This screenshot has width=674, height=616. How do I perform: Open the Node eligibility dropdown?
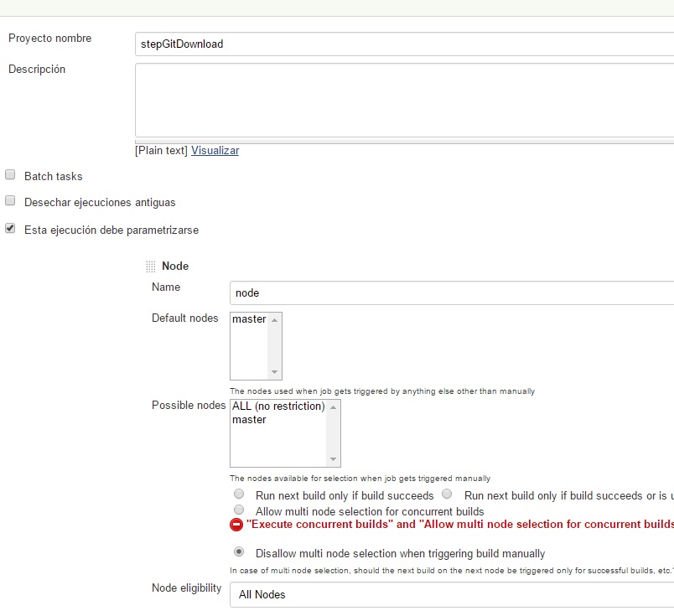point(452,594)
